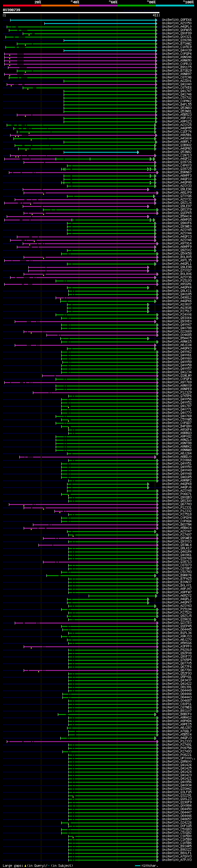197x868 pixels.
Task: Click the cyan alignment bar of UniRef100_Q53N82
Action: [x=101, y=152]
